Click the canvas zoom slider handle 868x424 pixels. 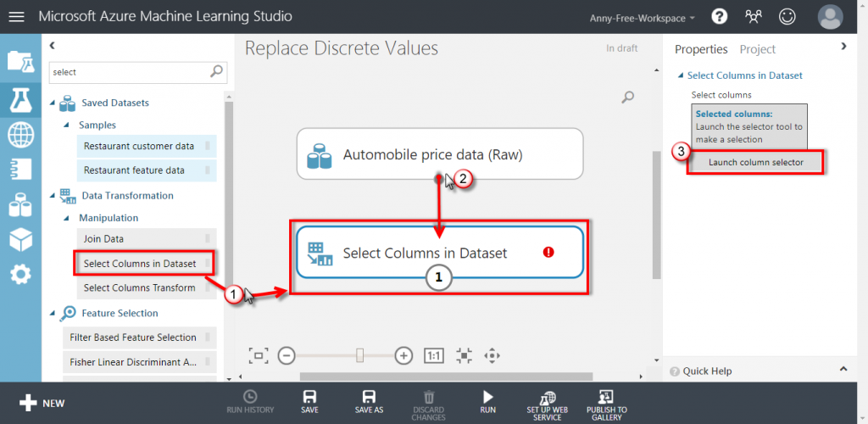tap(359, 355)
